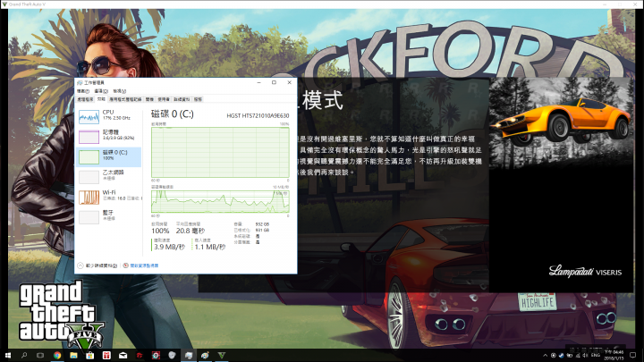This screenshot has height=362, width=644.
Task: Open the Mail app from the taskbar
Action: [x=123, y=356]
